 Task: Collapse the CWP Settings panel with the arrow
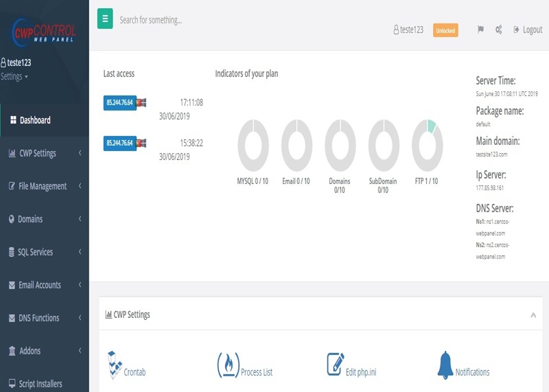click(533, 315)
